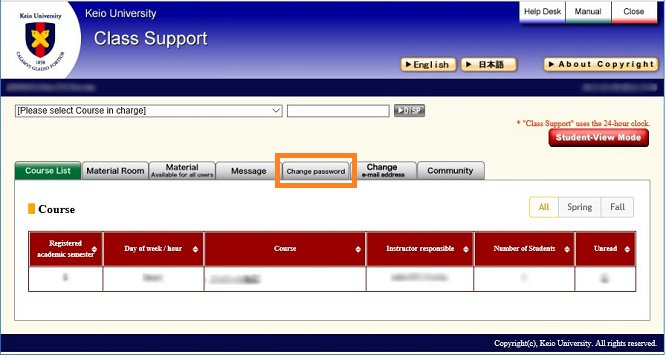Viewport: 666px width, 363px height.
Task: Show All semesters filter
Action: (x=544, y=207)
